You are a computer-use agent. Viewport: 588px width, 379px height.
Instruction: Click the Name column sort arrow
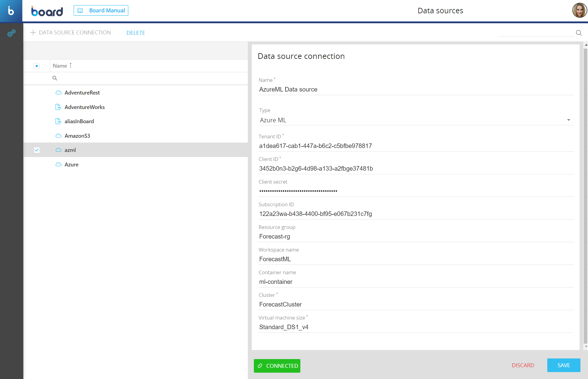click(71, 65)
